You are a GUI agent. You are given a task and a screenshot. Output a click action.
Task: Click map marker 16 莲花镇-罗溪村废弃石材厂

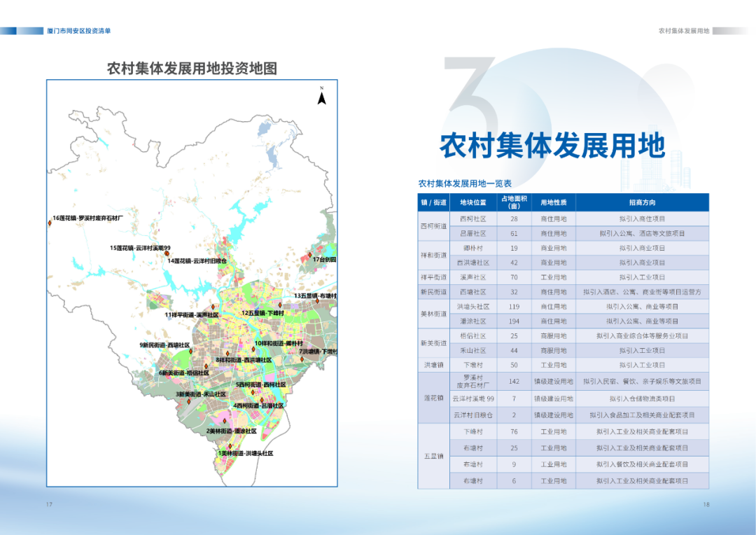pos(50,225)
